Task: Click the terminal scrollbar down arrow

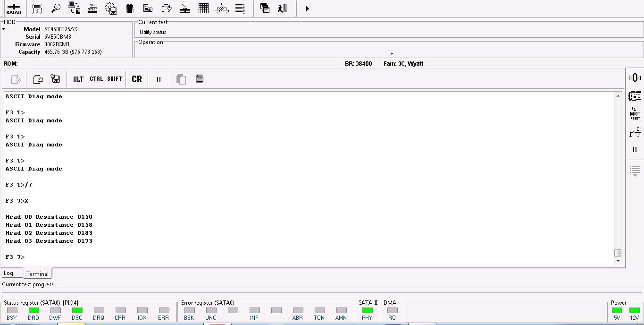Action: tap(618, 261)
